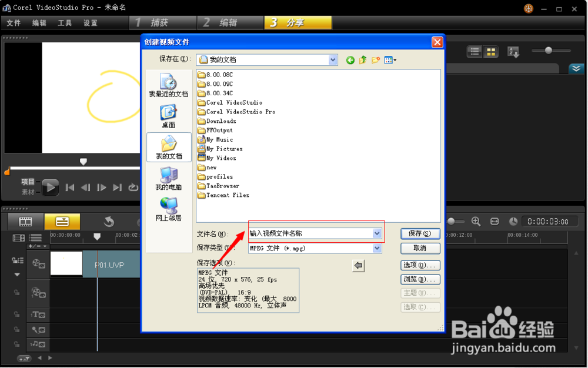Toggle ripple lock on overlay track

click(16, 292)
